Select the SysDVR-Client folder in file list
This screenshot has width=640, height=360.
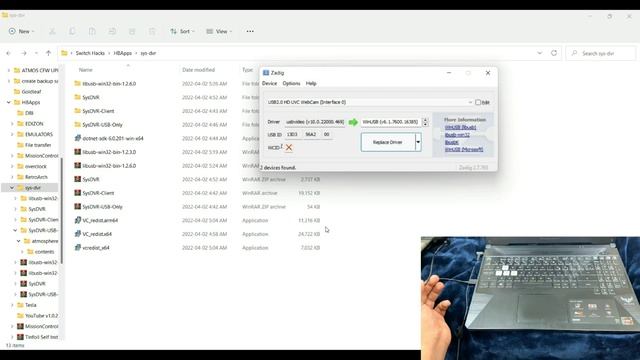[98, 111]
